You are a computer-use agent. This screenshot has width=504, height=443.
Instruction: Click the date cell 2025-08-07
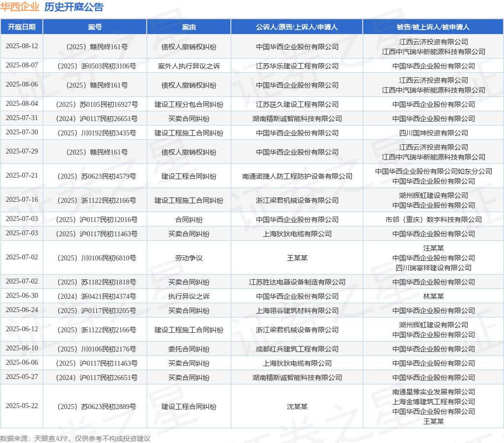tap(22, 65)
